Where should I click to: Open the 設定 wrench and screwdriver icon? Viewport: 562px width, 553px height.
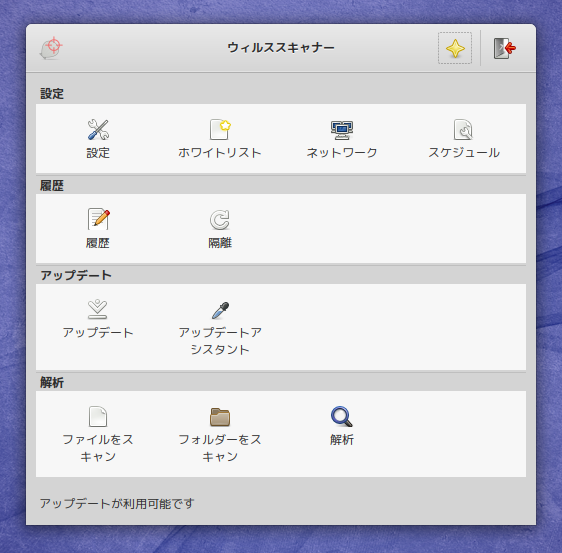point(98,129)
